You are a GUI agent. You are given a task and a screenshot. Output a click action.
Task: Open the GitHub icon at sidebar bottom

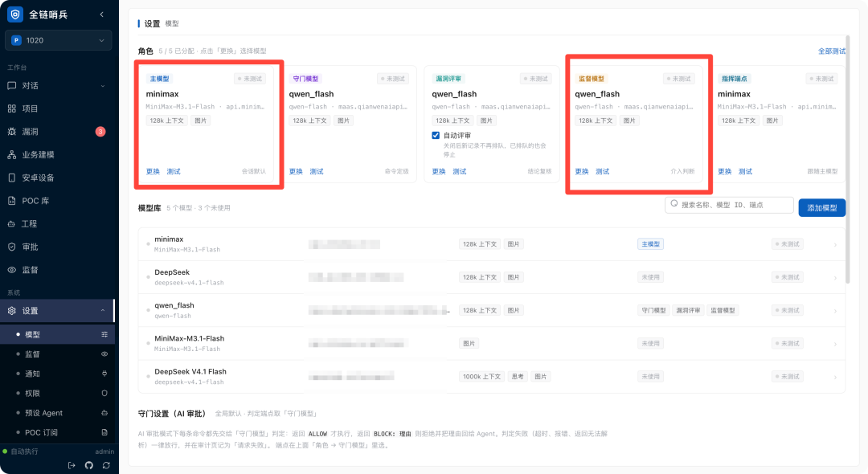pos(88,466)
